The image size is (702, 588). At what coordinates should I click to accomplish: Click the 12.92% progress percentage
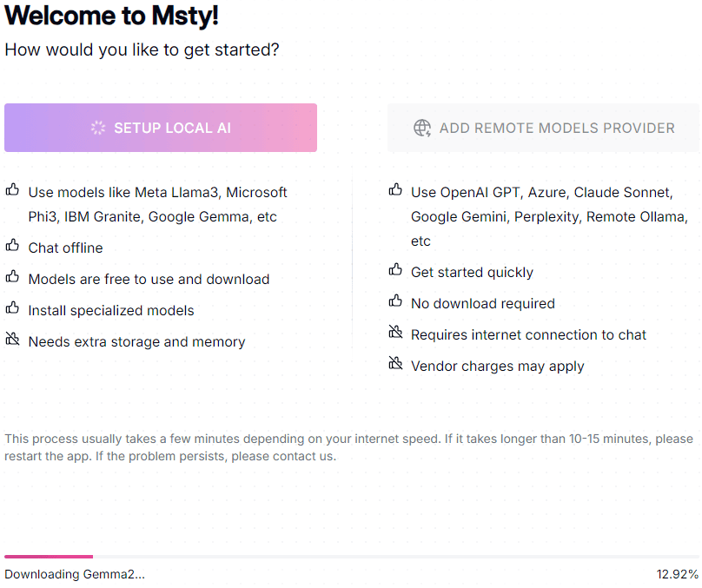pyautogui.click(x=677, y=574)
